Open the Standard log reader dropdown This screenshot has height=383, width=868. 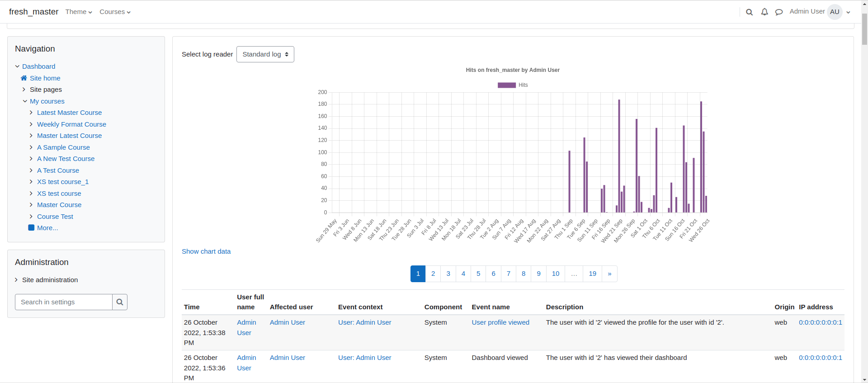[265, 54]
